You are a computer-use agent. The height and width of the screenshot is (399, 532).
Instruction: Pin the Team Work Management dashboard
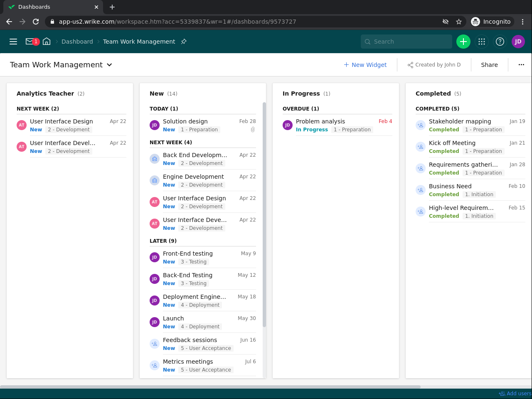tap(184, 42)
